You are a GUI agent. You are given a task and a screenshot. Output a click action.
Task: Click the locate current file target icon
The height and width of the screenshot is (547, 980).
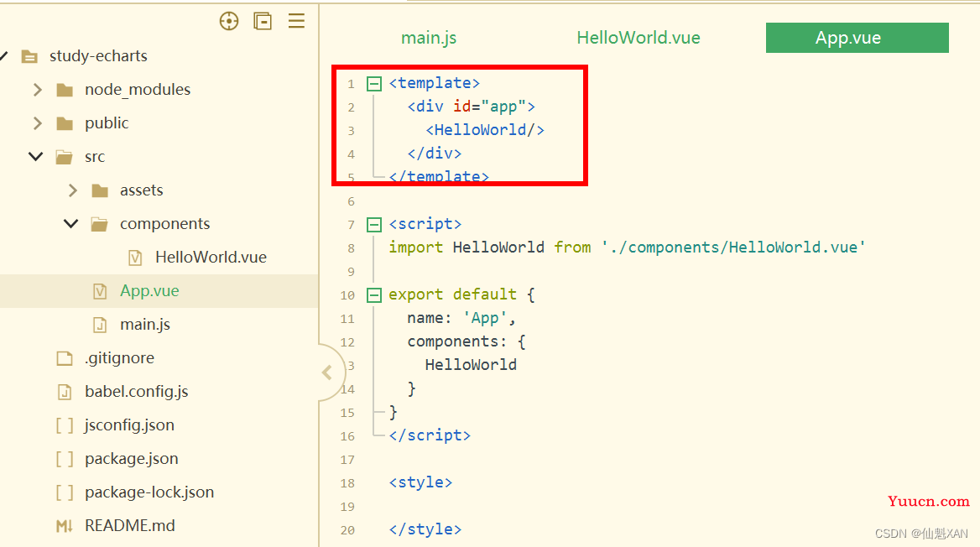coord(229,21)
